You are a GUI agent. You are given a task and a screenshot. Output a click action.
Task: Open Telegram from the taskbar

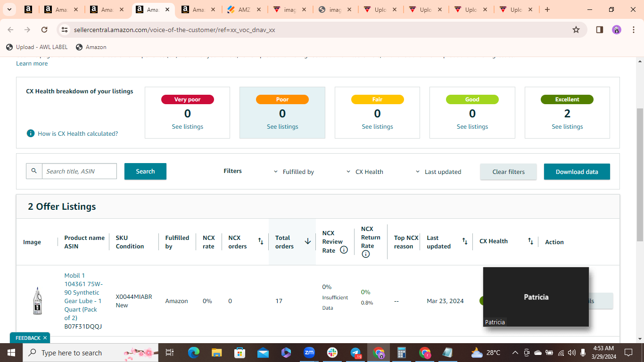pos(355,353)
